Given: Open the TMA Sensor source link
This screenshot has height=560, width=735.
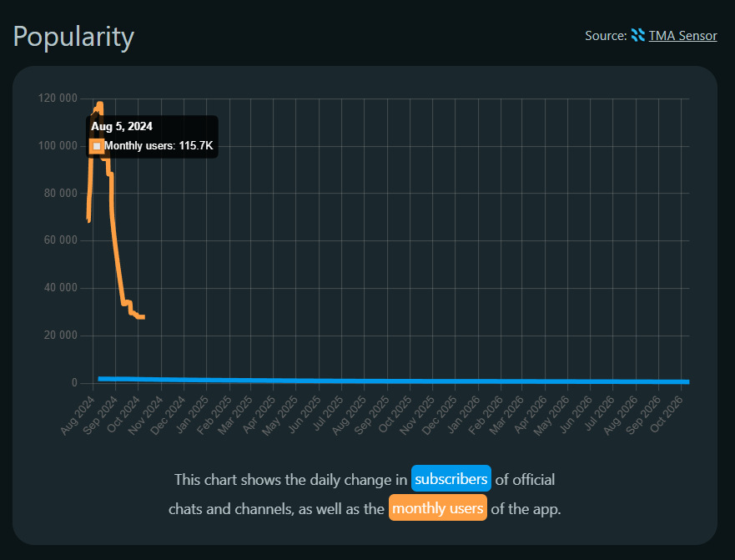Looking at the screenshot, I should (682, 36).
